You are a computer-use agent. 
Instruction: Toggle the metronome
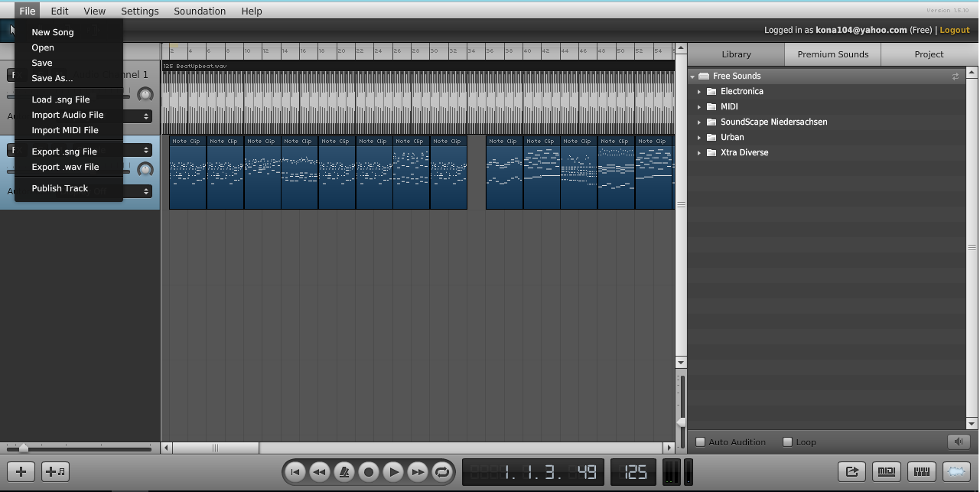tap(343, 472)
